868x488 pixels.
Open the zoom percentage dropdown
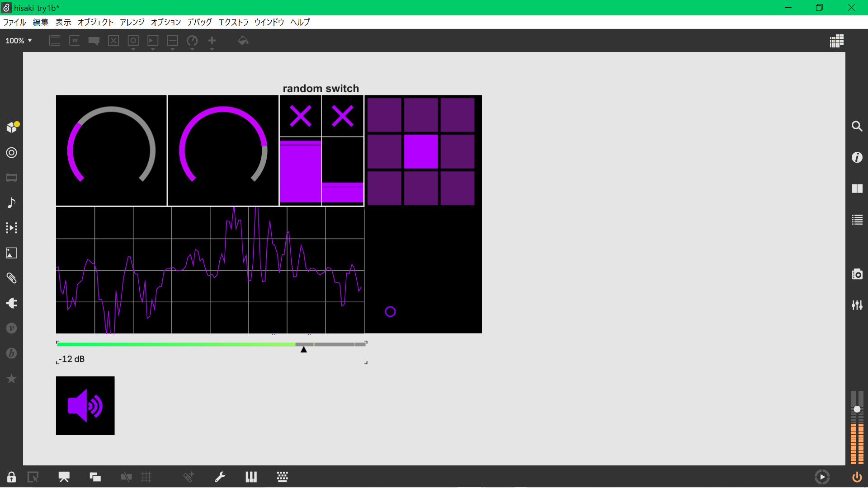(19, 41)
